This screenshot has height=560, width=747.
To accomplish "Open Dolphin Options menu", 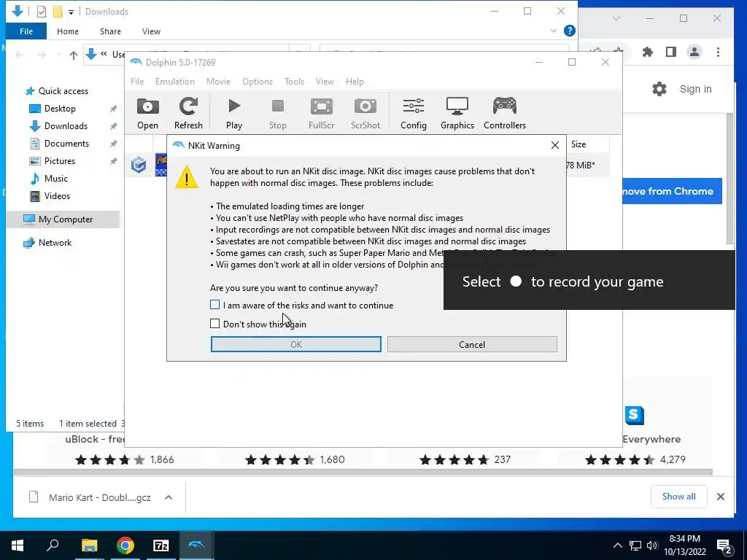I will pos(258,82).
